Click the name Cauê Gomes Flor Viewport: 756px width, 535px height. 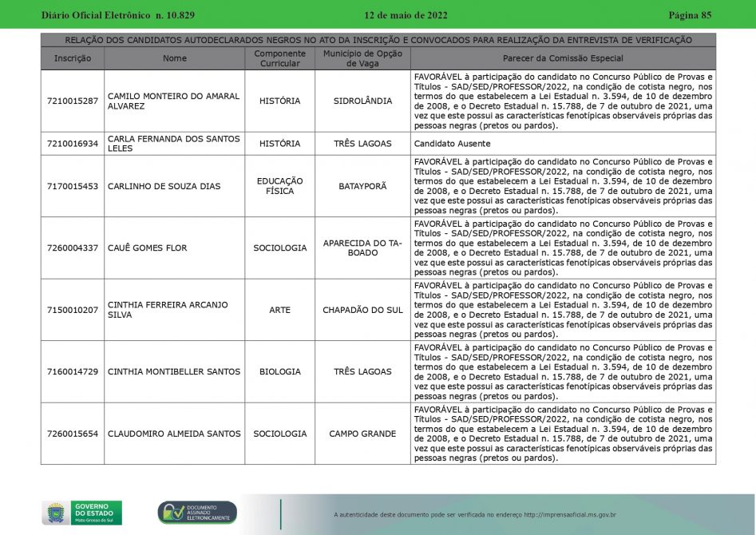[x=147, y=248]
